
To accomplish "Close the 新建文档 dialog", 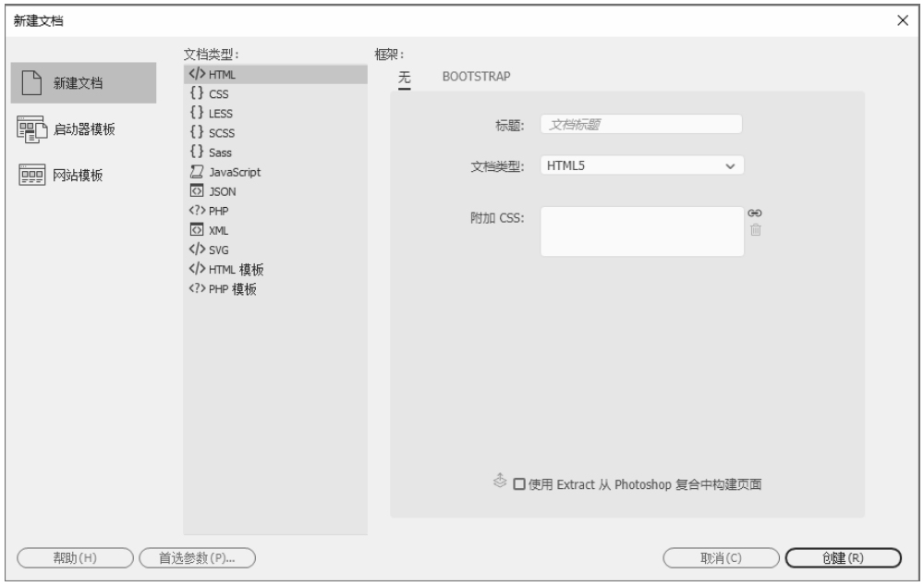I will [x=902, y=20].
